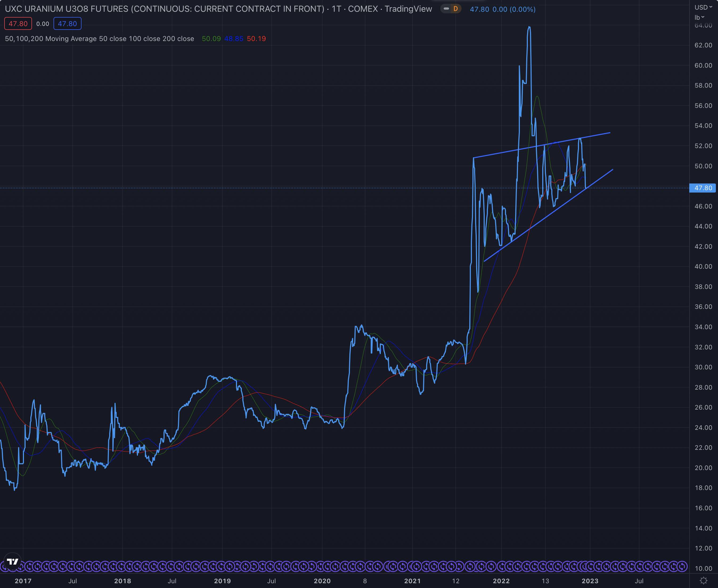Click the market closed status indicator

[446, 9]
